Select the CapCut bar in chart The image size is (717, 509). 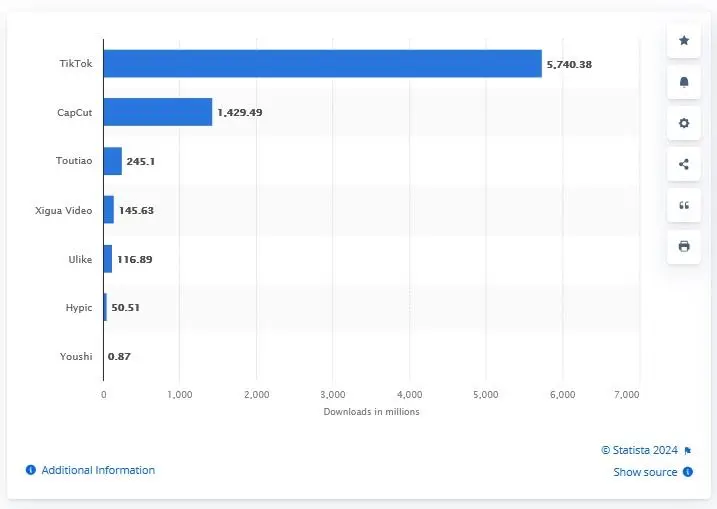coord(157,112)
